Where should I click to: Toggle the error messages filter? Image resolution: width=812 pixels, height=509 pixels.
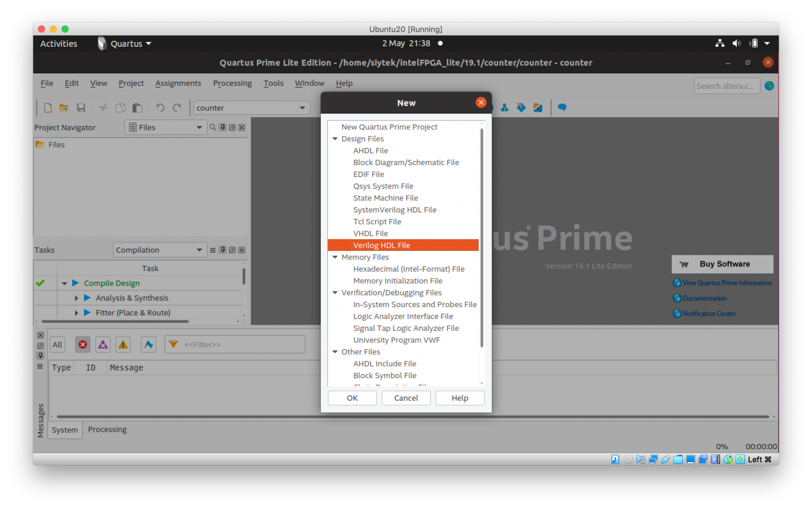(x=82, y=344)
